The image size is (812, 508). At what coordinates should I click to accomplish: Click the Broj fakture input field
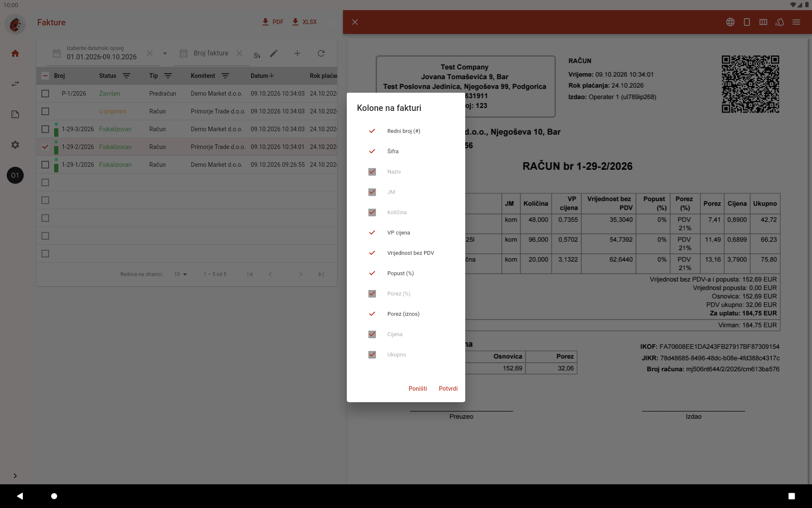(x=211, y=53)
